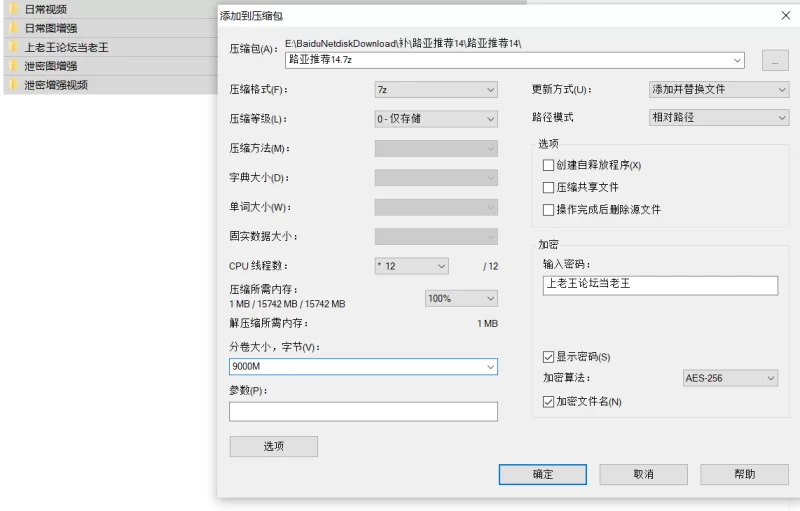Click into the 参数(P) input field
The image size is (800, 511).
(x=363, y=412)
